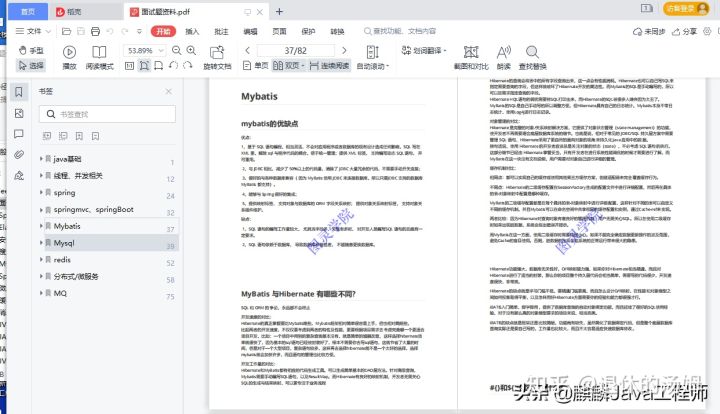
Task: Click the save icon in the quick toolbar
Action: [81, 31]
